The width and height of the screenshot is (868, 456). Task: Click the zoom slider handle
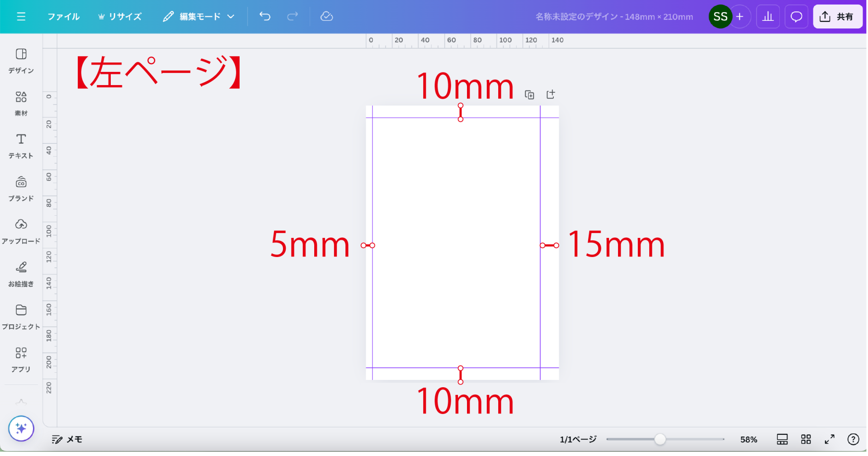pyautogui.click(x=660, y=439)
